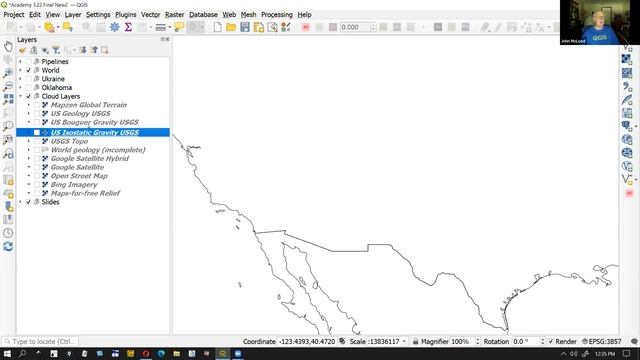The image size is (640, 360).
Task: Open the Vector menu
Action: coord(151,15)
